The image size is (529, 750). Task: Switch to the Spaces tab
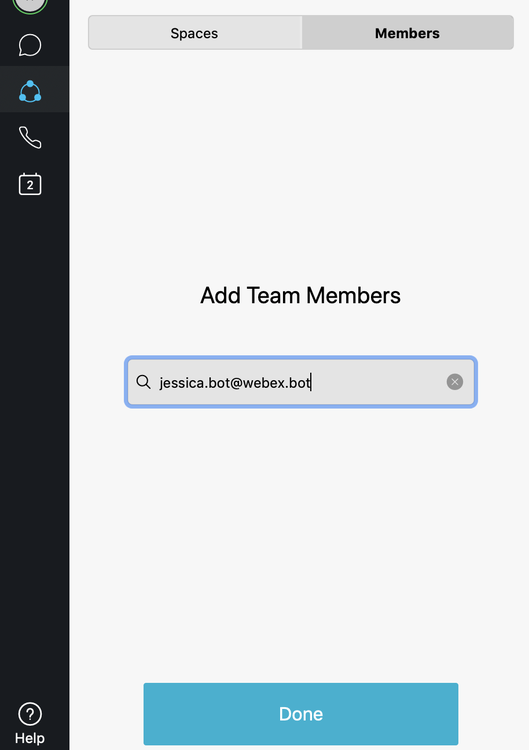pos(195,33)
